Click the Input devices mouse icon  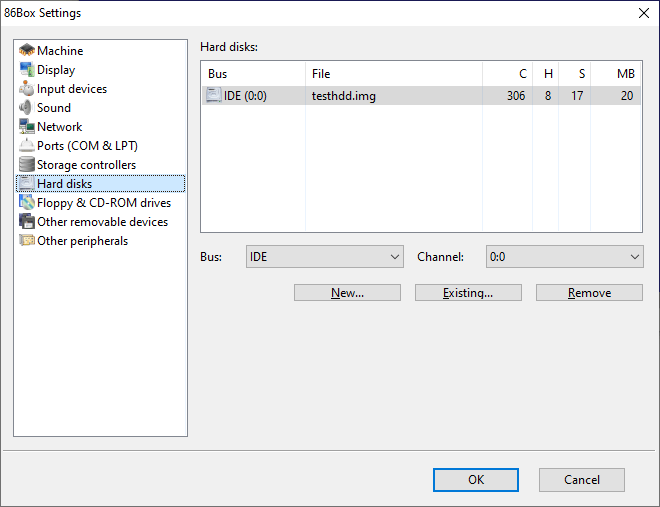click(27, 89)
